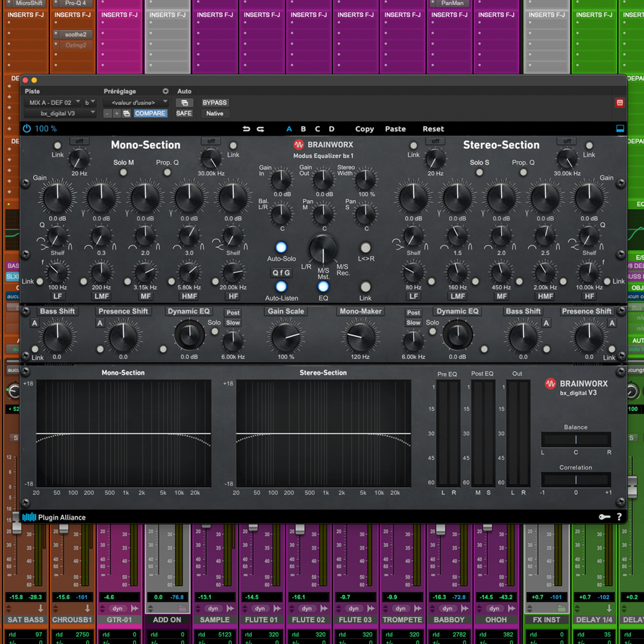Click the copy-settings icon beside COMPARE
The width and height of the screenshot is (644, 644).
coord(127,113)
